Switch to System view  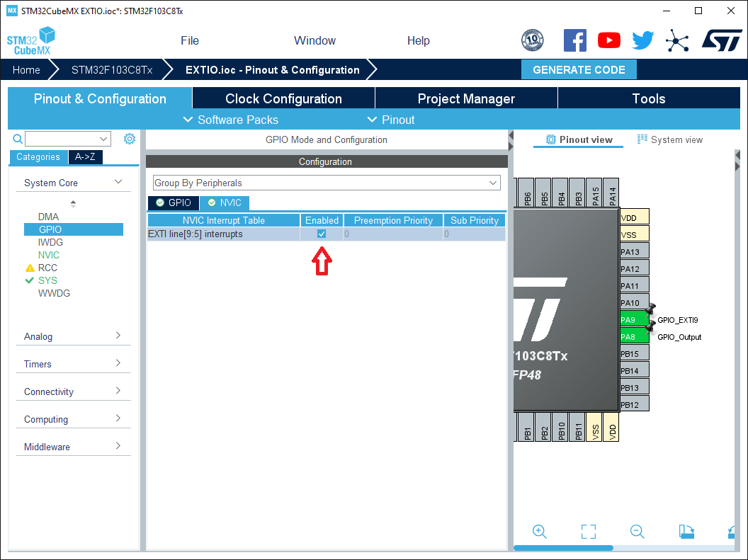click(x=670, y=139)
